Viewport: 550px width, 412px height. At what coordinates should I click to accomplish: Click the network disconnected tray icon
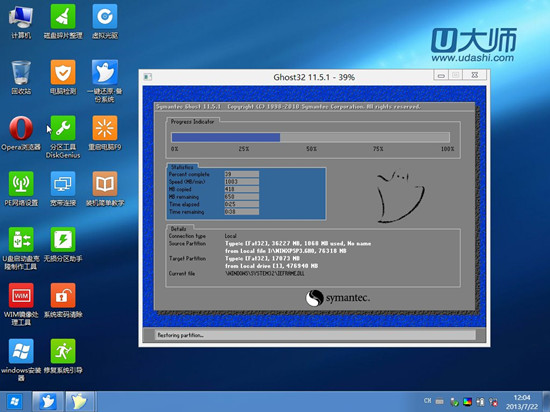[493, 401]
